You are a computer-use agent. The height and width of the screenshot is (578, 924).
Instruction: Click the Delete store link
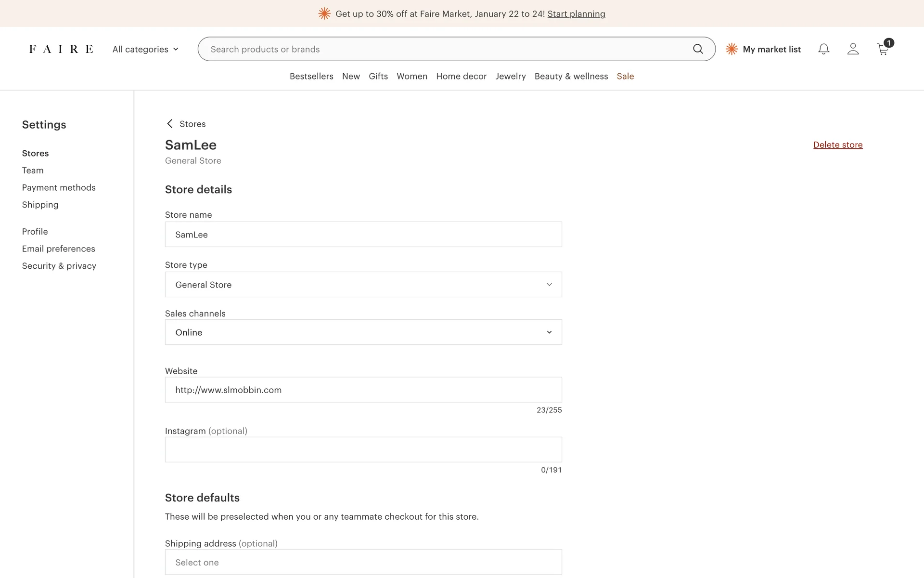coord(838,144)
